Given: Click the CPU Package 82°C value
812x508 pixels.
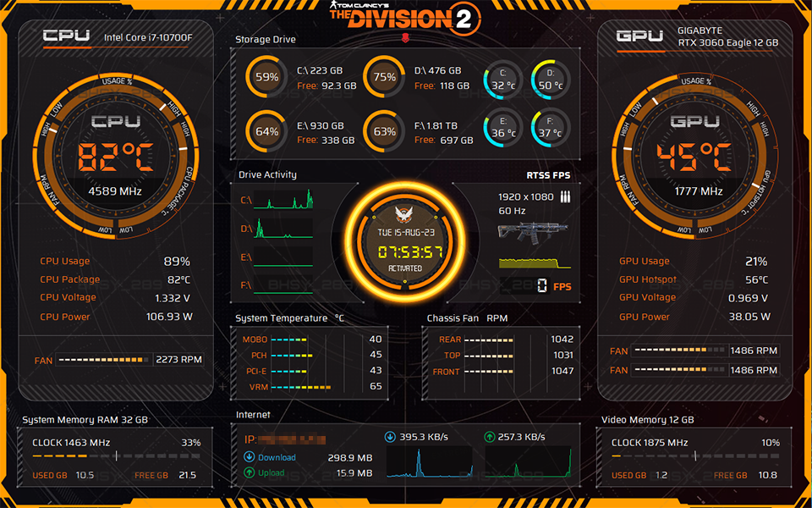Looking at the screenshot, I should point(178,279).
